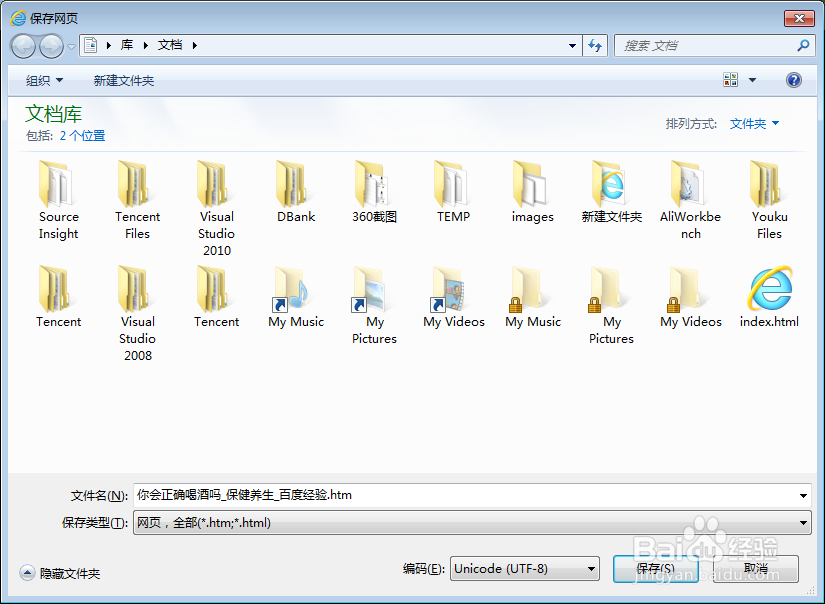Open the 组织 menu dropdown
The image size is (825, 604).
point(44,80)
